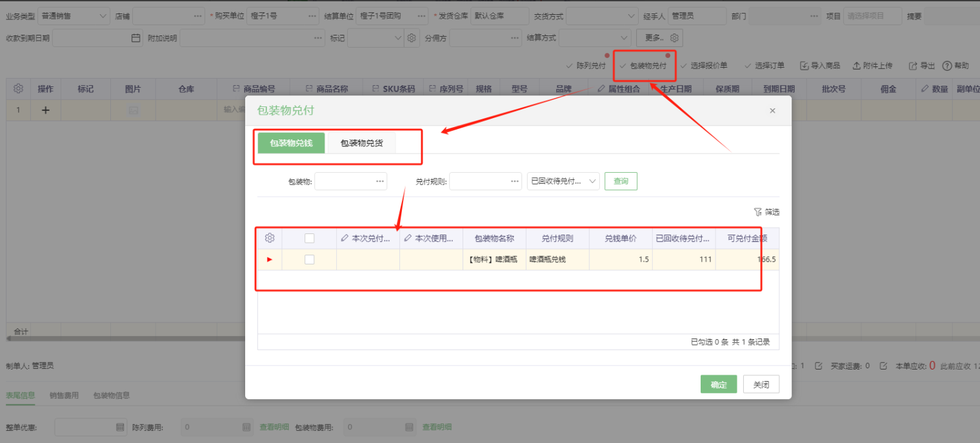
Task: Open 包装物 lookup ellipsis in dialog
Action: point(379,181)
